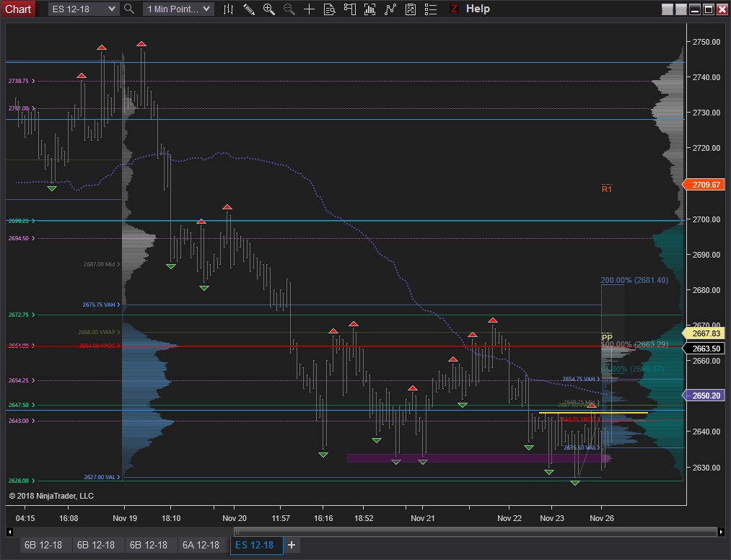
Task: Click the red Z toolbar icon
Action: pos(454,9)
